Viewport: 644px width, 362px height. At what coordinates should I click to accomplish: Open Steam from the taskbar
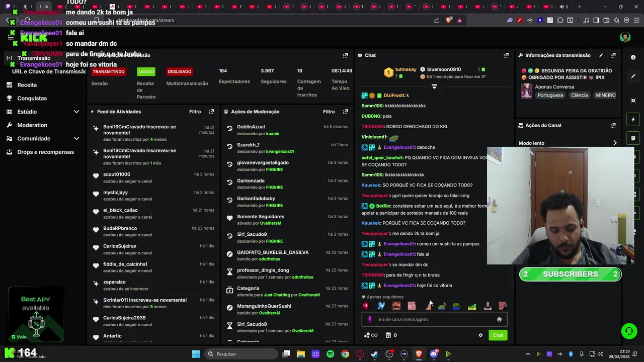(x=374, y=354)
